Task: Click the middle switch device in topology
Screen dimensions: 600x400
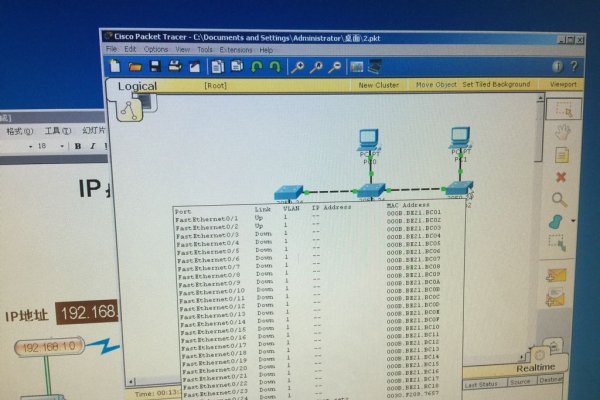Action: tap(371, 190)
